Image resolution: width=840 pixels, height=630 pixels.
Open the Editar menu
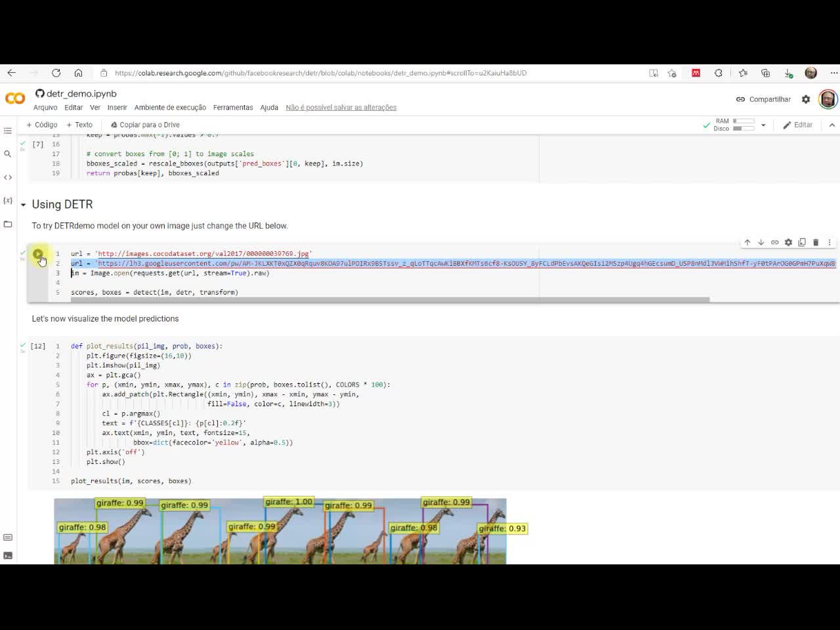73,108
